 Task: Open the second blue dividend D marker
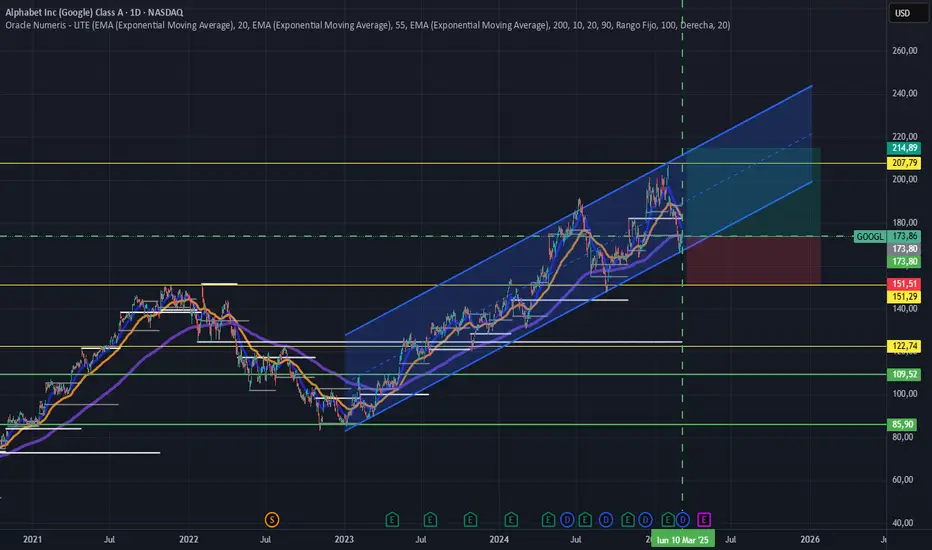click(x=605, y=520)
